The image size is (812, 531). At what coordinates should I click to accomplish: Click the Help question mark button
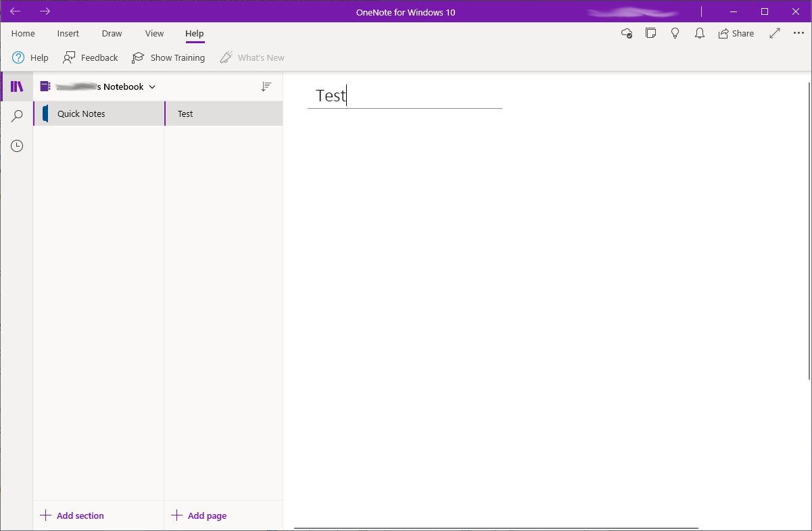[x=30, y=57]
